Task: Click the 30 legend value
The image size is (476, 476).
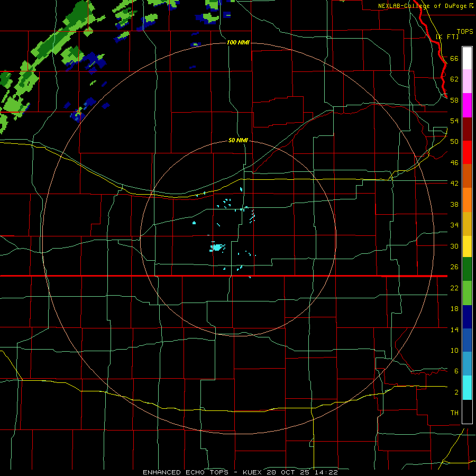Action: point(454,246)
